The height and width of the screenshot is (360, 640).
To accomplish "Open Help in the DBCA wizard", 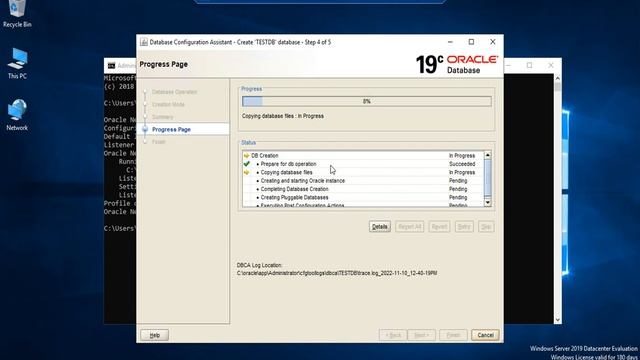I will point(154,335).
